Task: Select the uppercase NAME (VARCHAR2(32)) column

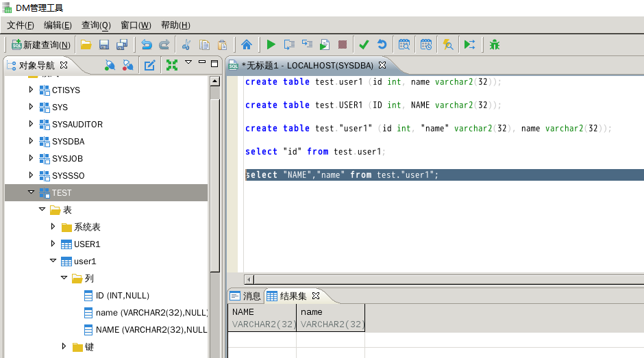Action: (146, 330)
